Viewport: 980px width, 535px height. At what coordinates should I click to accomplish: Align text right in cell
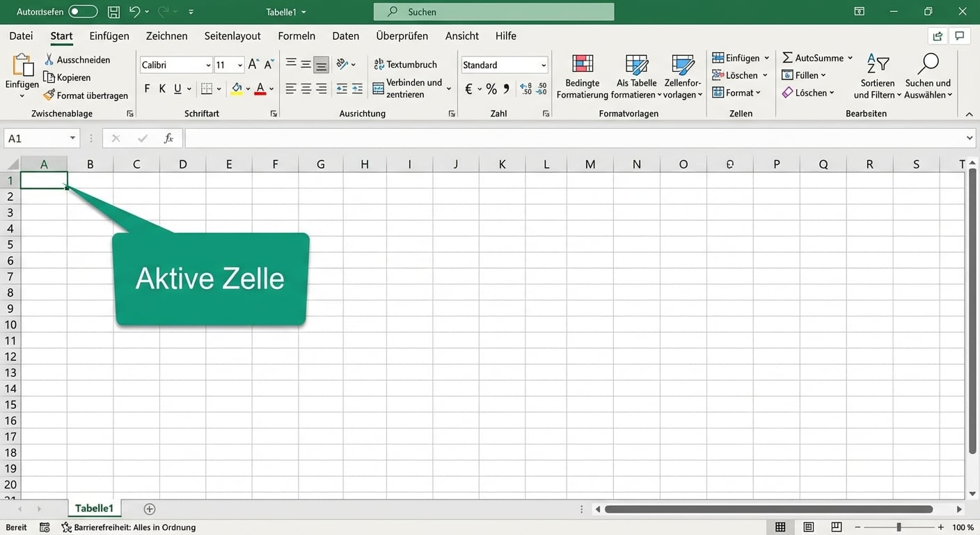pyautogui.click(x=322, y=88)
